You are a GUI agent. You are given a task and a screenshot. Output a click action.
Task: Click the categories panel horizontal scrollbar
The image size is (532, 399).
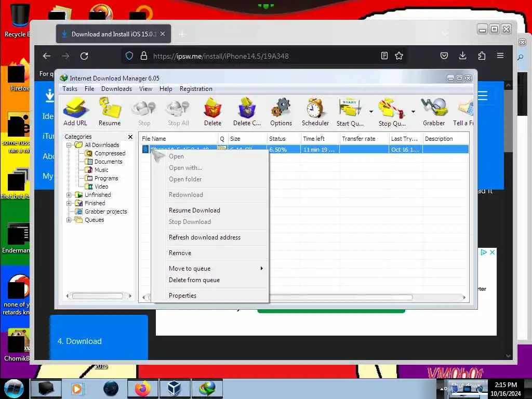98,296
